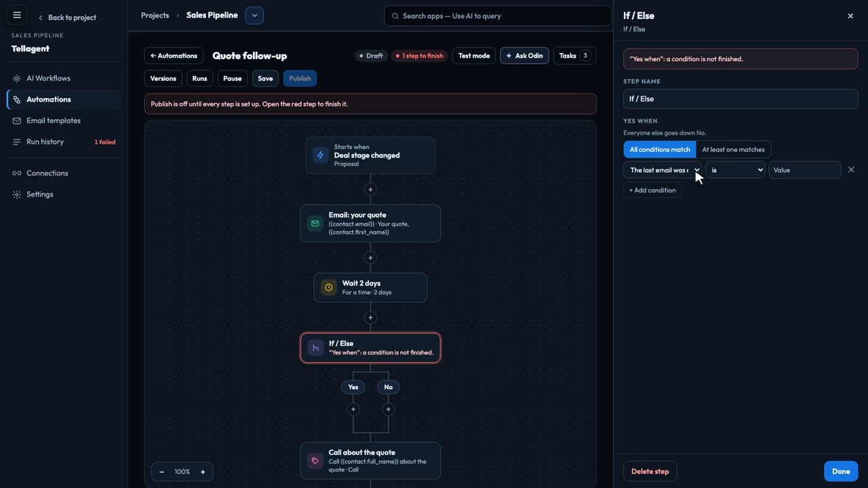Viewport: 868px width, 488px height.
Task: Click the branch icon on If / Else step
Action: pyautogui.click(x=315, y=348)
